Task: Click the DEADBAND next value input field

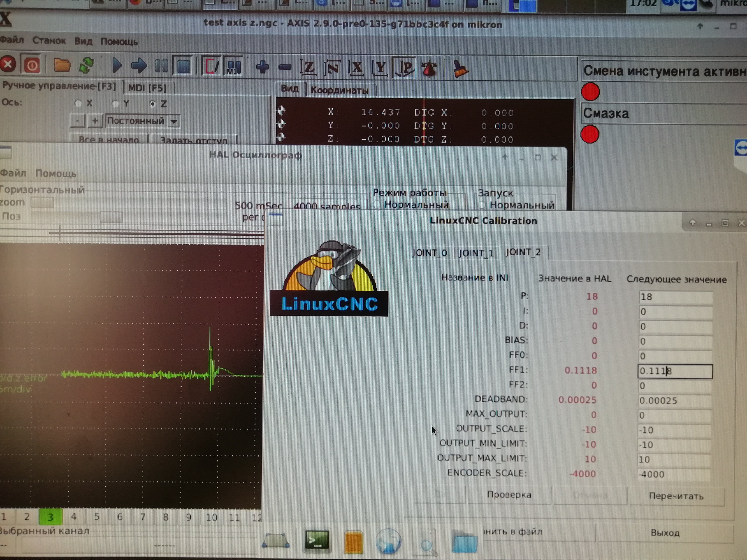Action: pyautogui.click(x=674, y=401)
